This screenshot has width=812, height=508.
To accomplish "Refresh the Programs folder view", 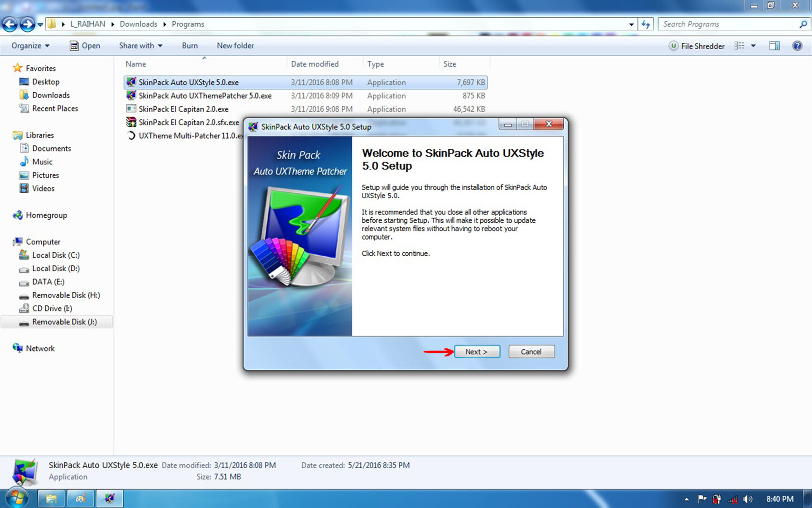I will pyautogui.click(x=646, y=24).
